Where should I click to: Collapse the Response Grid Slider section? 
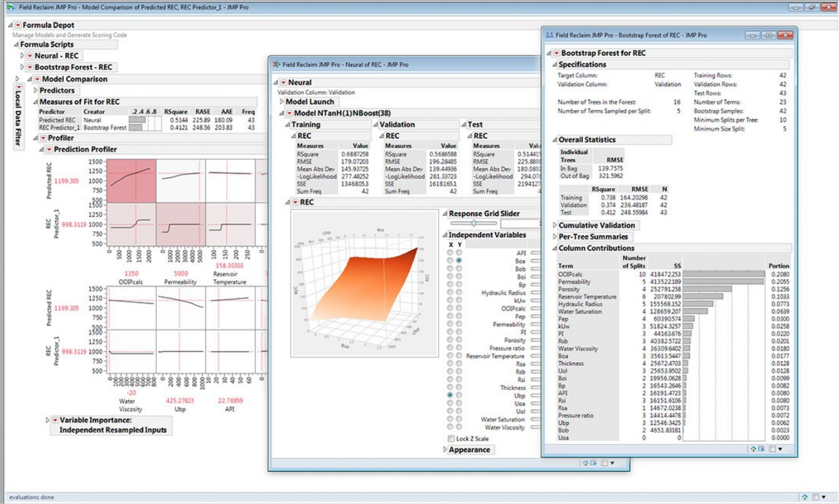coord(444,213)
